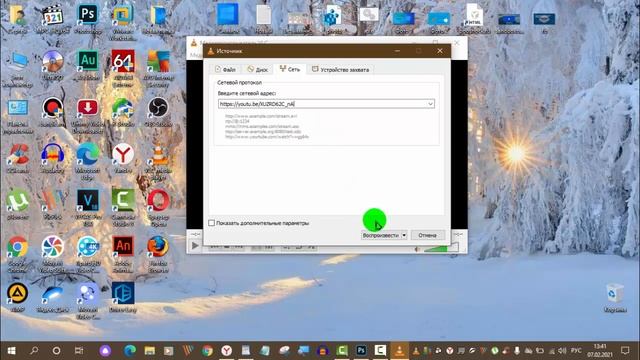
Task: Open Microsoft Edge desktop shortcut
Action: click(88, 160)
